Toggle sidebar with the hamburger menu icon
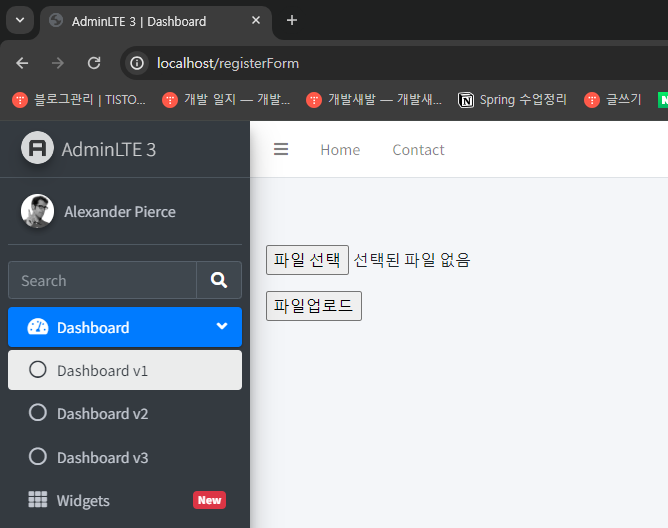This screenshot has height=528, width=668. [x=281, y=149]
